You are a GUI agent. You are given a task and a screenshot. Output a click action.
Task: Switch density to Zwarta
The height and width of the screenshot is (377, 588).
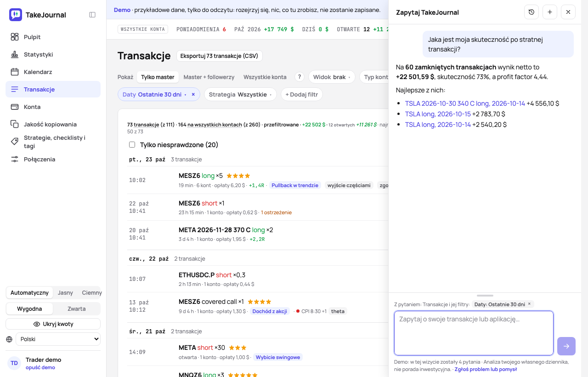pyautogui.click(x=76, y=308)
